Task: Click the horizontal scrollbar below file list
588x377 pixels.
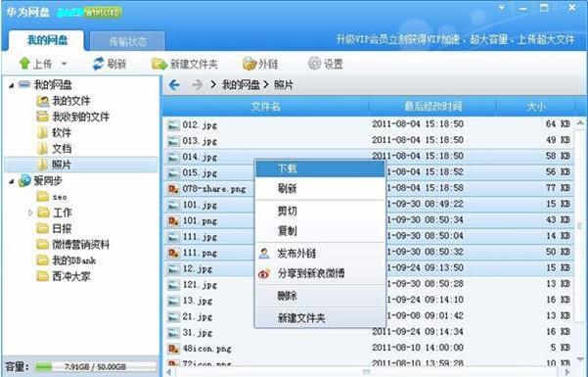Action: point(366,372)
